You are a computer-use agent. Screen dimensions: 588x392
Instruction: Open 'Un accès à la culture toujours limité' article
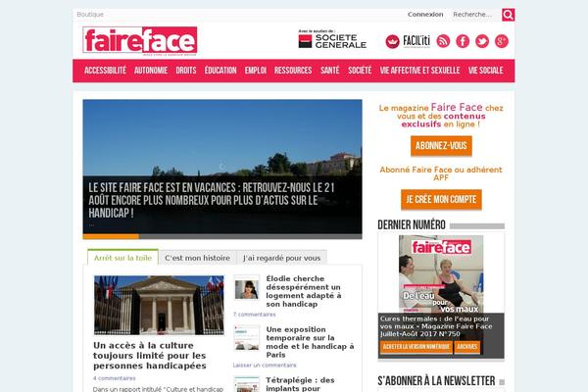(150, 355)
